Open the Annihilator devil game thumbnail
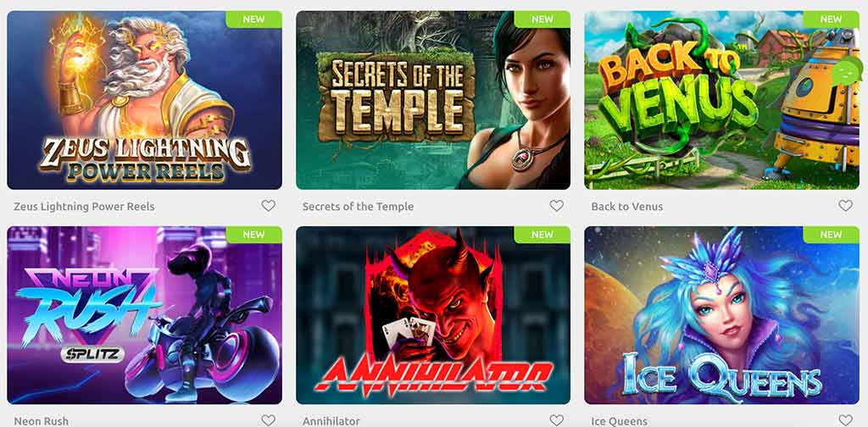 pyautogui.click(x=433, y=315)
